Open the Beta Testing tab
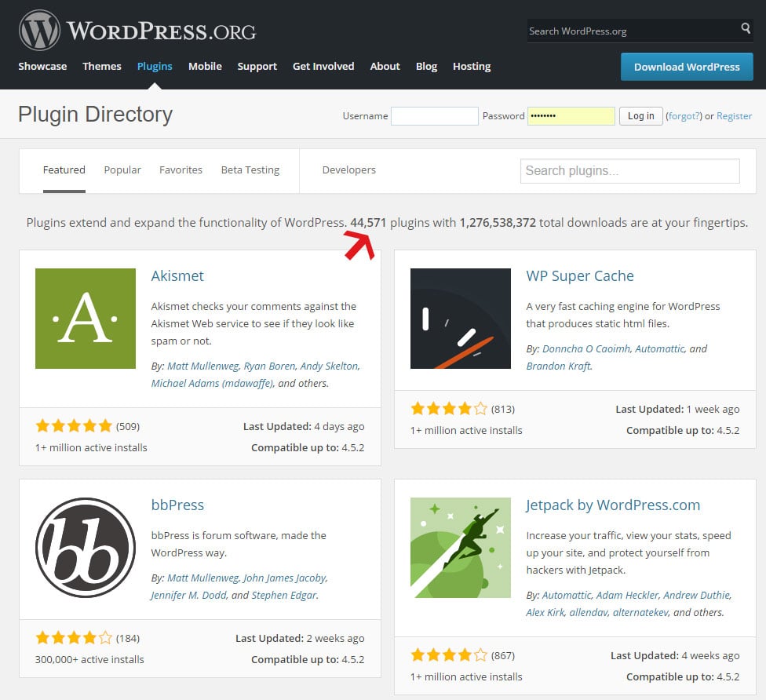The height and width of the screenshot is (700, 766). (x=250, y=170)
